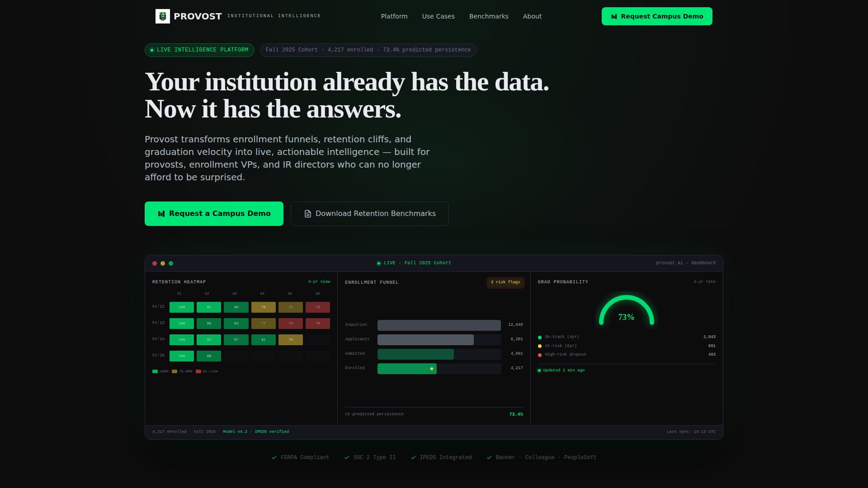Click the live dot beside LIVE · Fall 2025 Cohort
The height and width of the screenshot is (488, 868).
coord(379,263)
